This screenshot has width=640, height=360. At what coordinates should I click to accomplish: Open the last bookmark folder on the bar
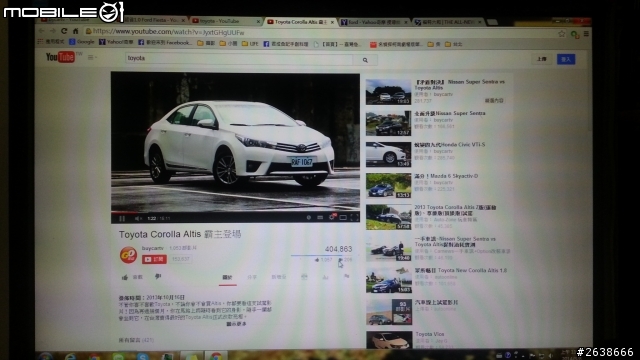pos(453,44)
